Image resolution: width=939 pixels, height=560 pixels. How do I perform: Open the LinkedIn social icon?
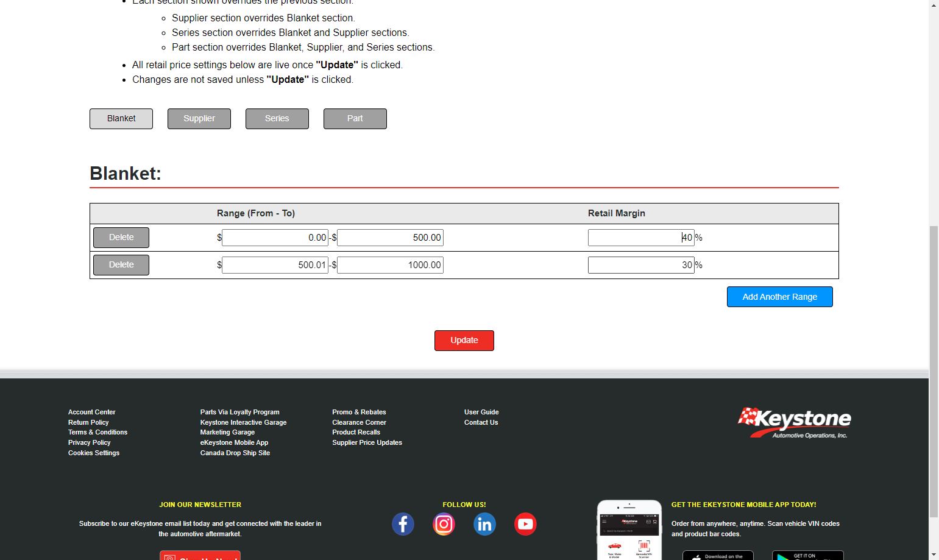tap(484, 524)
